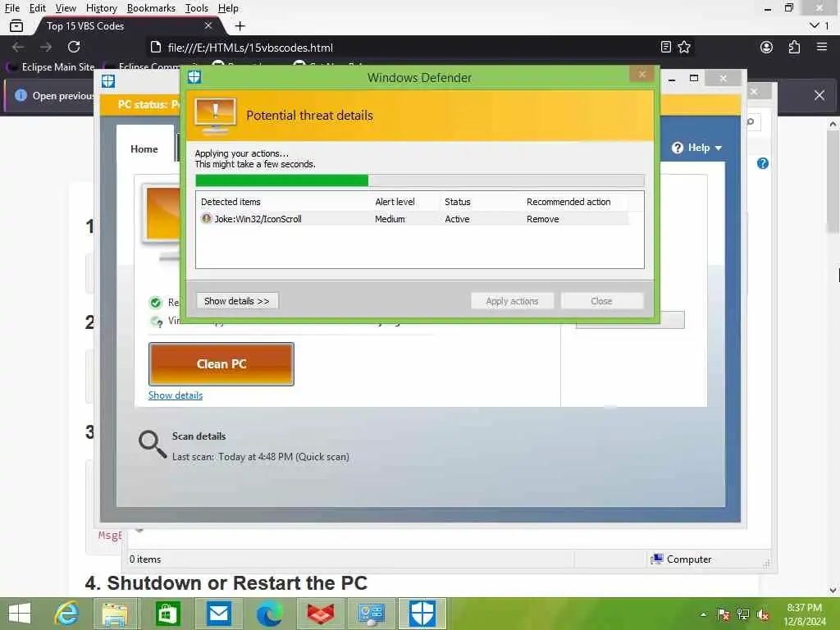
Task: Click the network tray icon
Action: [743, 614]
